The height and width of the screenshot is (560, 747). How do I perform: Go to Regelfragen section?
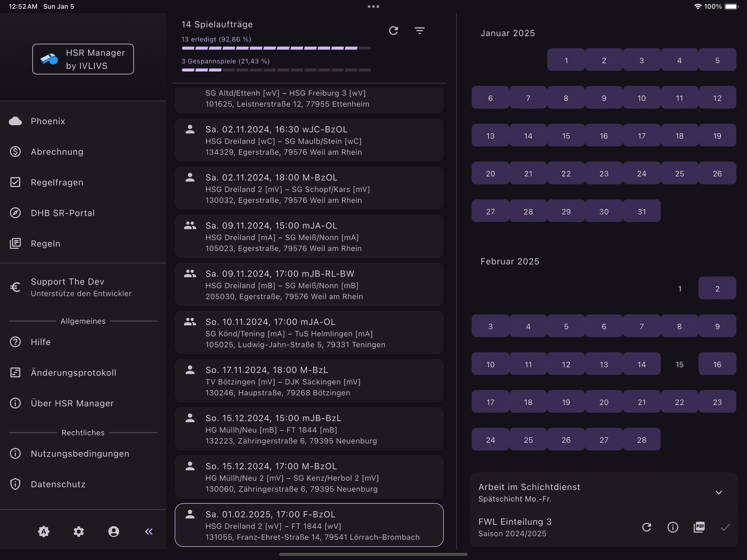(x=83, y=182)
